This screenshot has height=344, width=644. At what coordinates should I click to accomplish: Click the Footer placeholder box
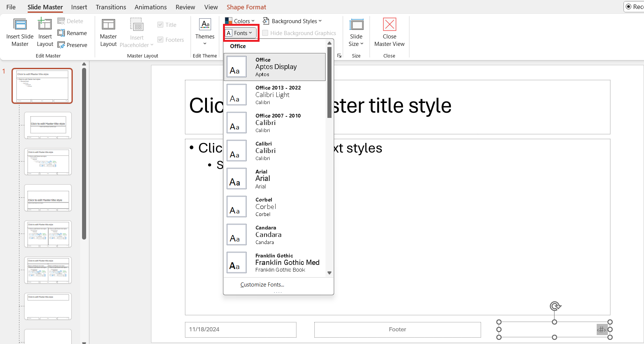pyautogui.click(x=398, y=329)
